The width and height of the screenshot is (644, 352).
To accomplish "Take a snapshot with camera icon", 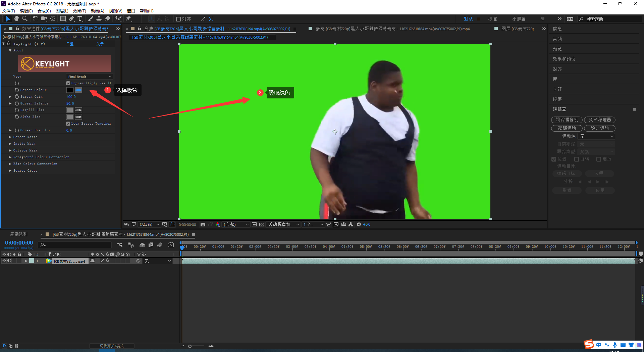I will 203,225.
